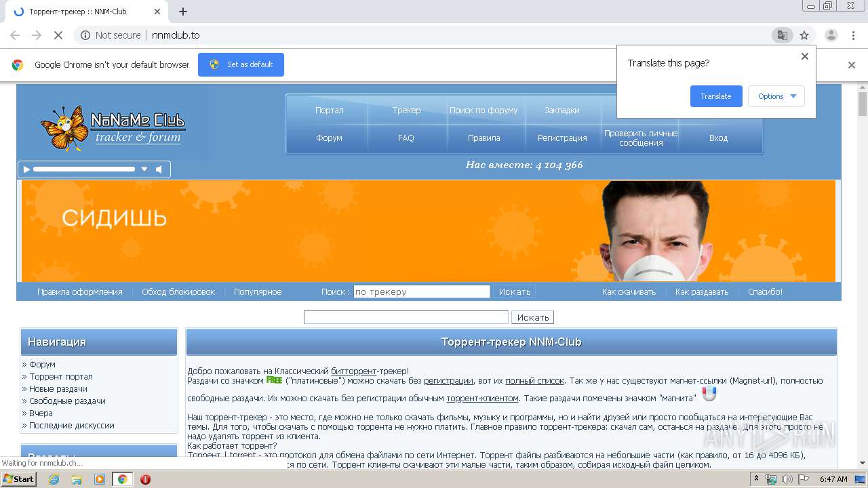Open Обход блокировок link
The width and height of the screenshot is (868, 488).
pos(178,292)
